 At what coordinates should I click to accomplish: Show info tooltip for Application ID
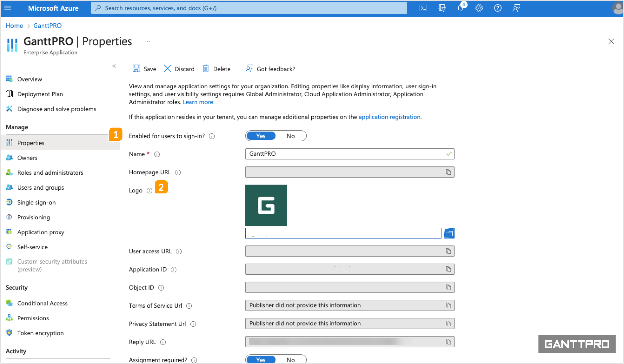(174, 270)
